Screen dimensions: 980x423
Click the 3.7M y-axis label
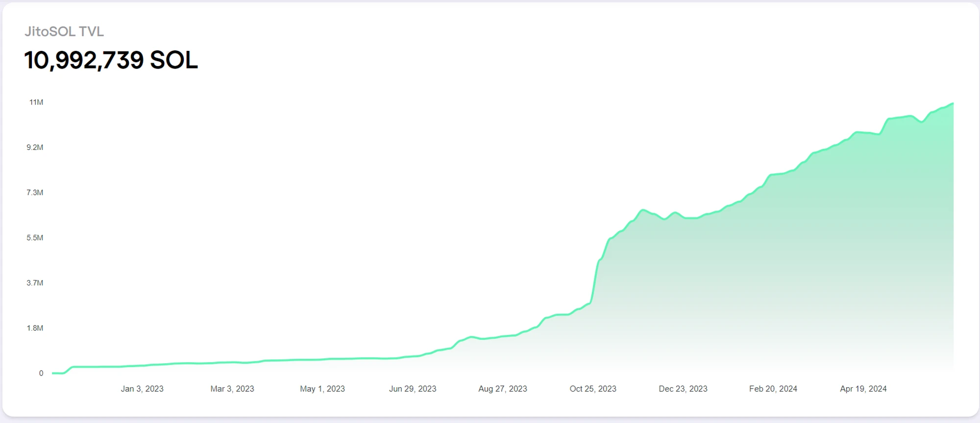coord(35,283)
